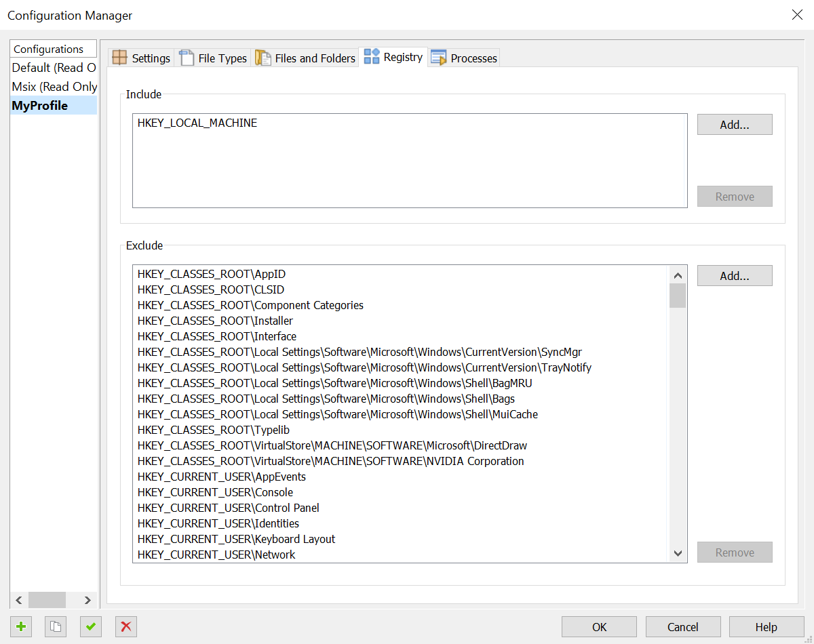Select the Registry tab label

click(x=403, y=57)
